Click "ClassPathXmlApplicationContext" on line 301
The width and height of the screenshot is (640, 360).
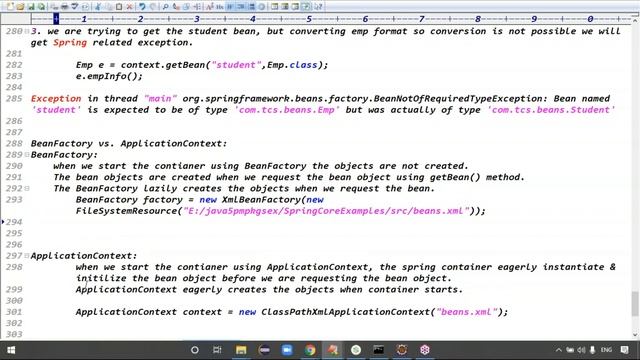(x=345, y=312)
